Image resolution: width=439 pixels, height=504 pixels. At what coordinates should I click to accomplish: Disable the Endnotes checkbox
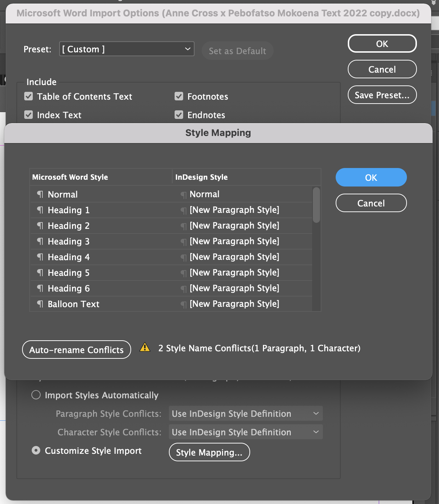pos(179,115)
